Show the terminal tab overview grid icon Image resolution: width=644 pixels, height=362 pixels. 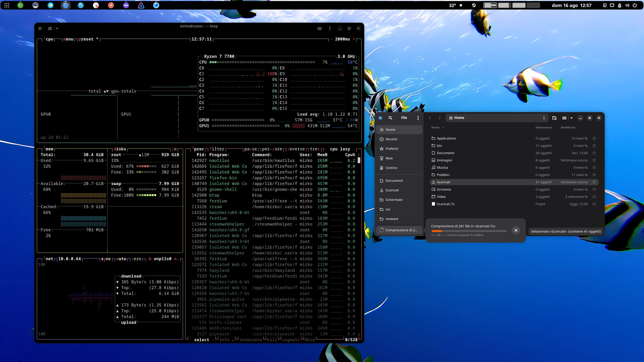pos(320,28)
